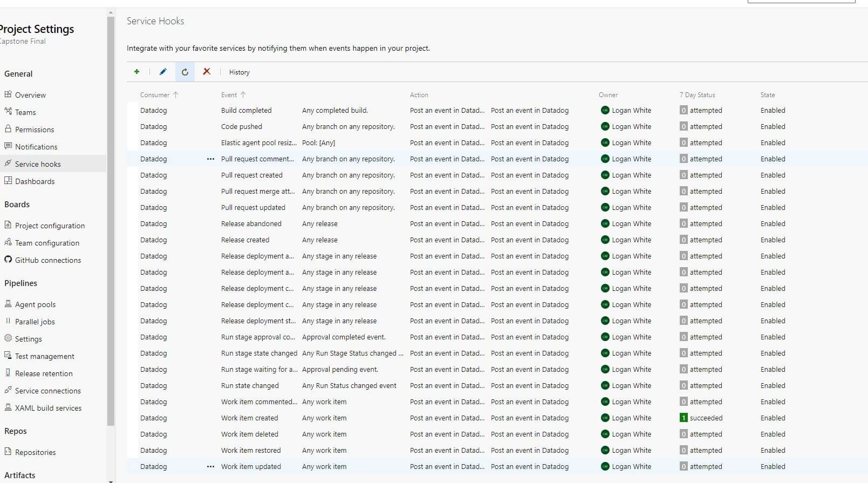Click Logan White avatar in Code pushed row

[605, 126]
